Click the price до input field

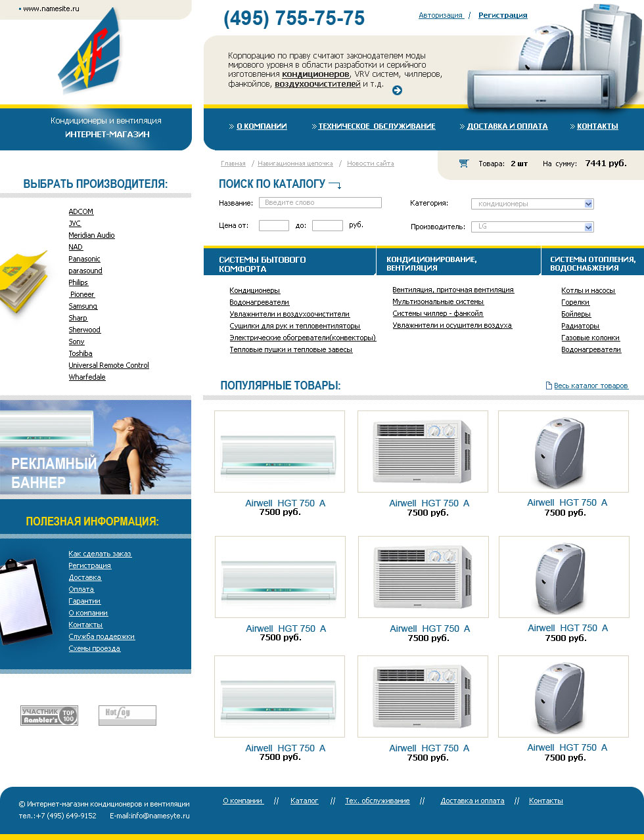point(327,225)
